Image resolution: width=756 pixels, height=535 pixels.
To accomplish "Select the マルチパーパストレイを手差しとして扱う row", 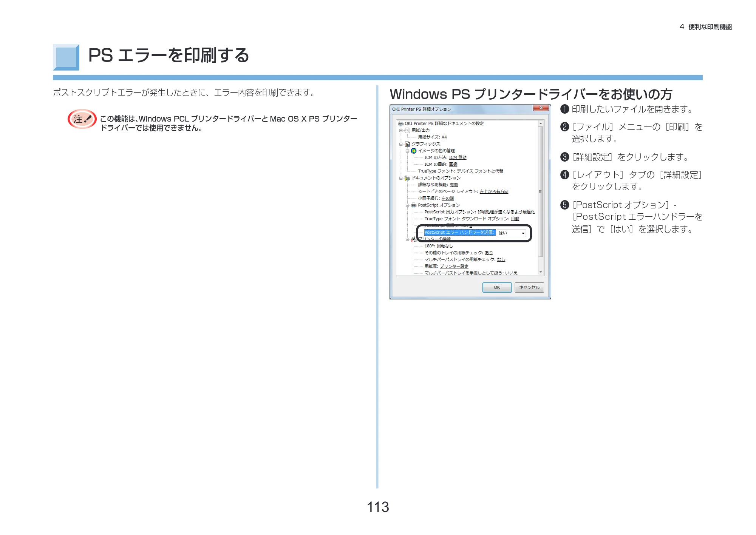I will (x=471, y=273).
